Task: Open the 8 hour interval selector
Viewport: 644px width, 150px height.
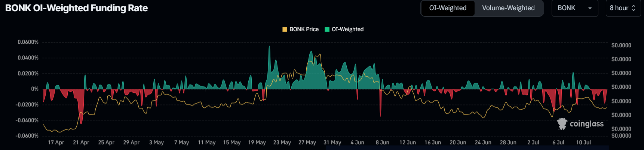Action: click(623, 8)
